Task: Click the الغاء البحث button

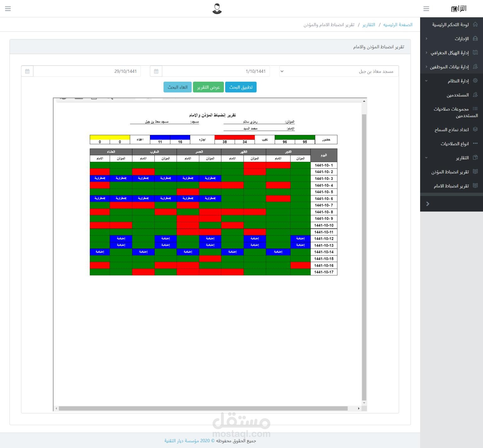Action: click(178, 87)
